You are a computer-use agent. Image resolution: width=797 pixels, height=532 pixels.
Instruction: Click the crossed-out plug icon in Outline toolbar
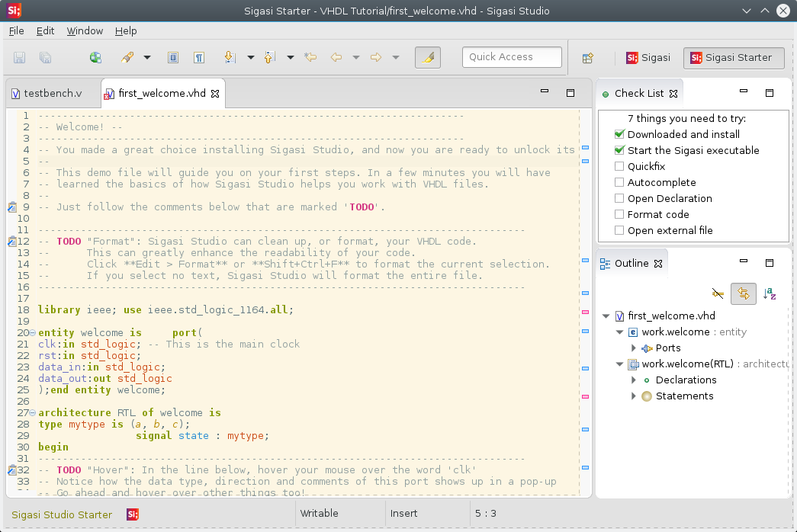click(x=718, y=293)
